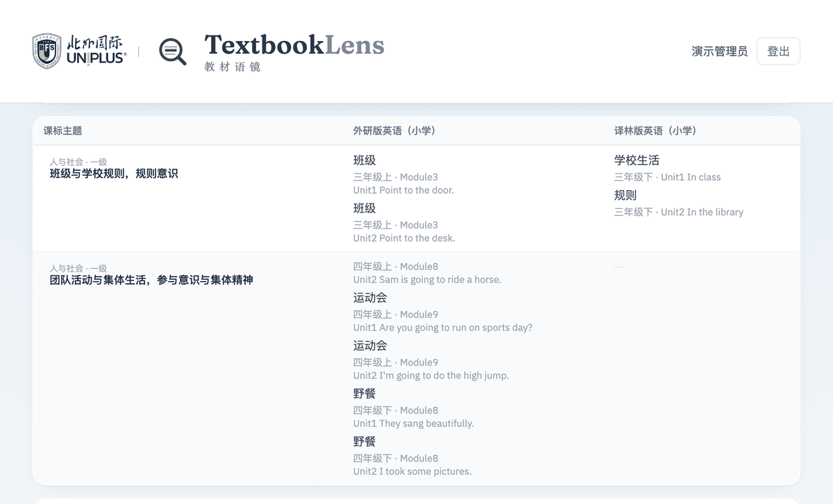
Task: Select the 课标主题 column header
Action: point(62,131)
